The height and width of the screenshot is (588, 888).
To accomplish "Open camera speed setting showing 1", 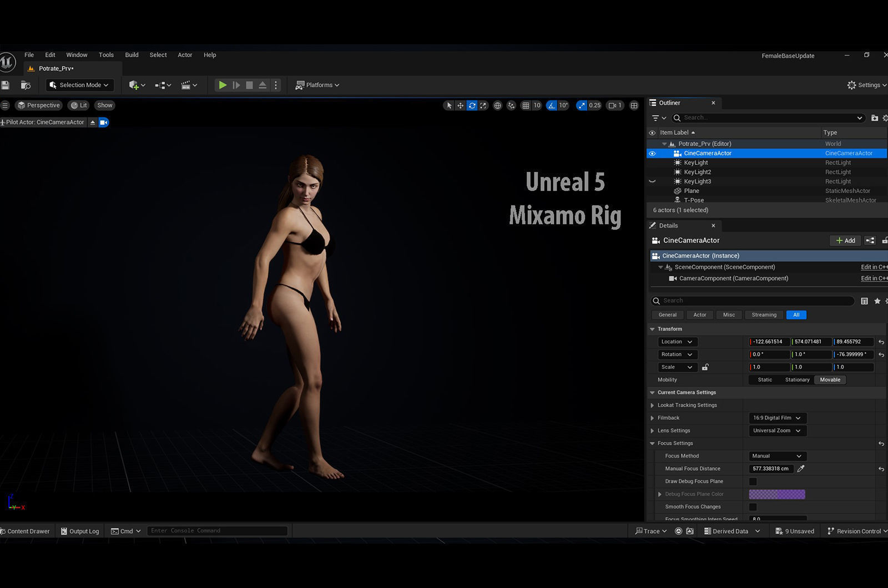I will click(615, 105).
